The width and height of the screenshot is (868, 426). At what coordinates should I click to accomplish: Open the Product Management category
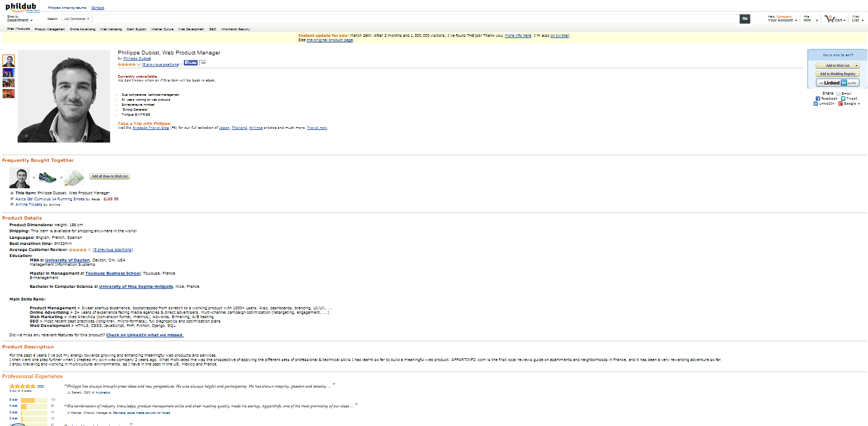(x=50, y=29)
